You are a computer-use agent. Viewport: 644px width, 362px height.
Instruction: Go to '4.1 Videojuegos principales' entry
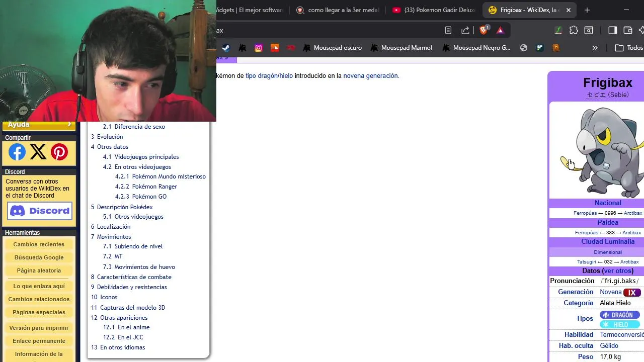[x=141, y=157]
